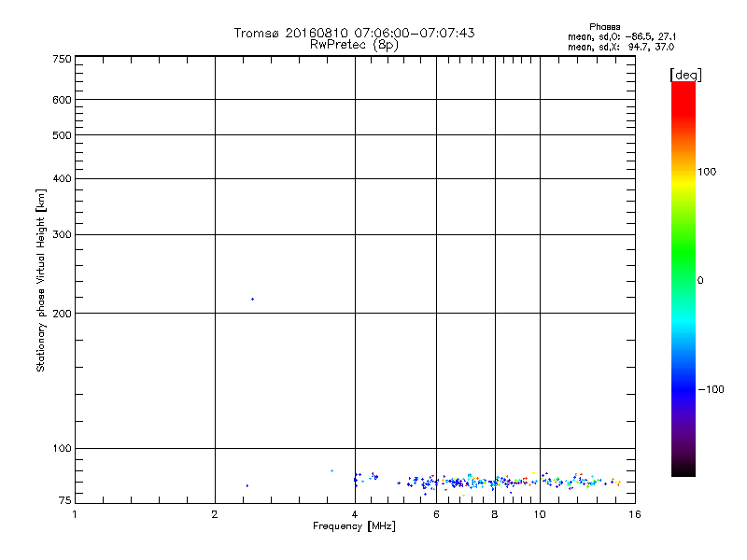This screenshot has height=560, width=747.
Task: Click the x-axis tick label "6"
Action: pyautogui.click(x=436, y=514)
